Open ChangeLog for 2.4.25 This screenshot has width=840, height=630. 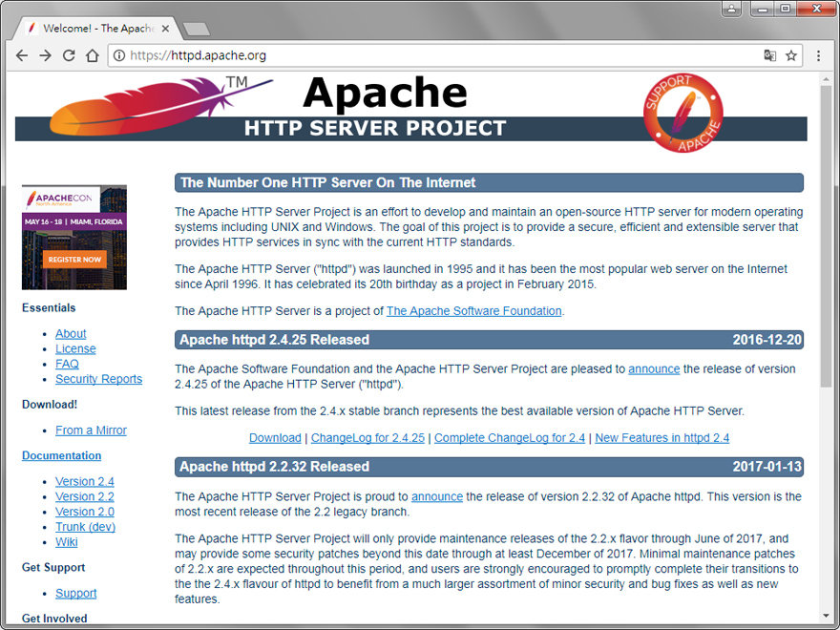367,438
